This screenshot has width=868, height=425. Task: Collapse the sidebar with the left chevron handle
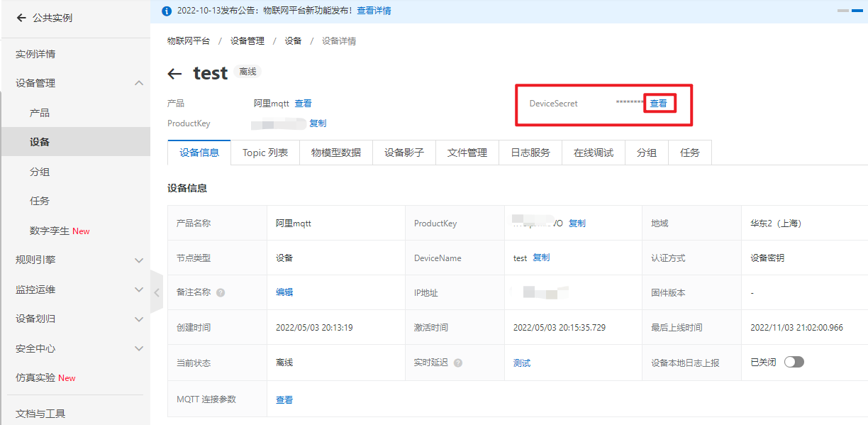tap(157, 292)
